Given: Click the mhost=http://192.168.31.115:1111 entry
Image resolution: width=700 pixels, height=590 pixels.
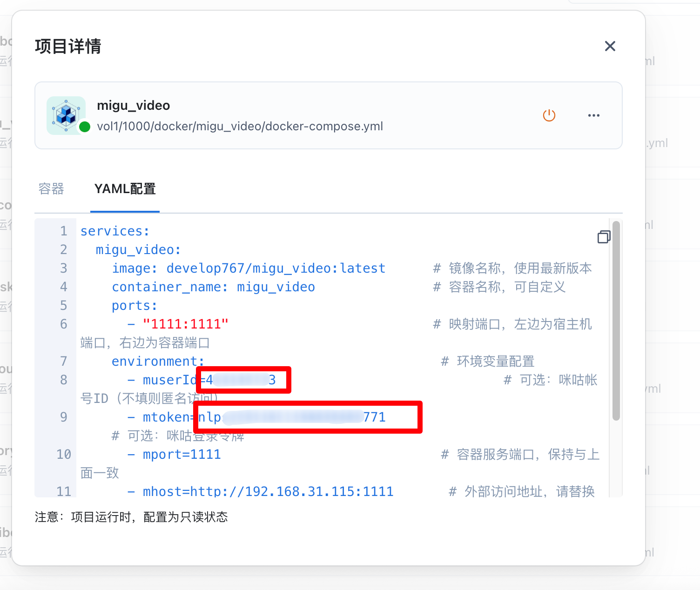Looking at the screenshot, I should pyautogui.click(x=268, y=491).
